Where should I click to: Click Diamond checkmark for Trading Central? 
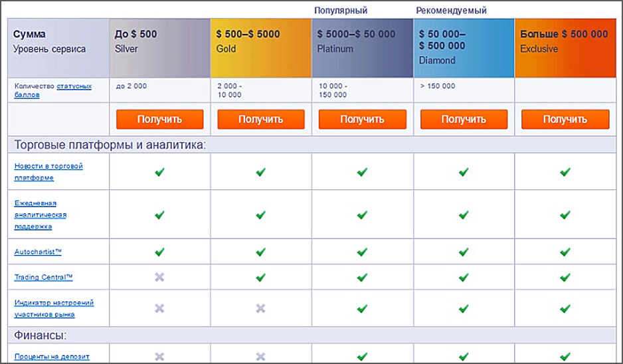point(464,276)
